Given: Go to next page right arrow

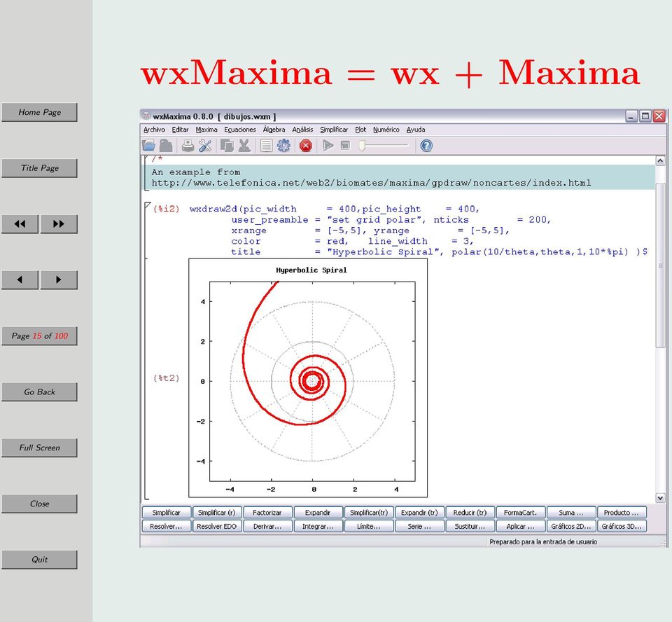Looking at the screenshot, I should 59,279.
